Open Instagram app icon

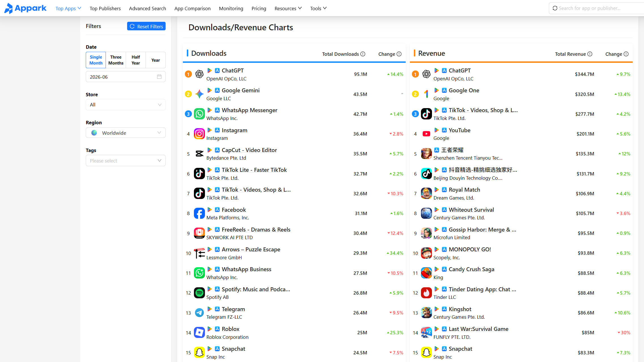pyautogui.click(x=199, y=134)
